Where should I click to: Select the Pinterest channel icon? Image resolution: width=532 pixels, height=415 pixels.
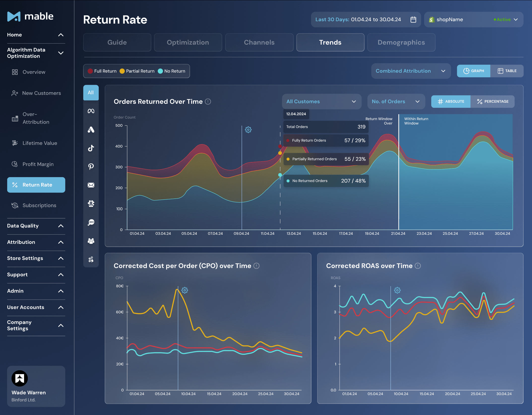tap(91, 166)
